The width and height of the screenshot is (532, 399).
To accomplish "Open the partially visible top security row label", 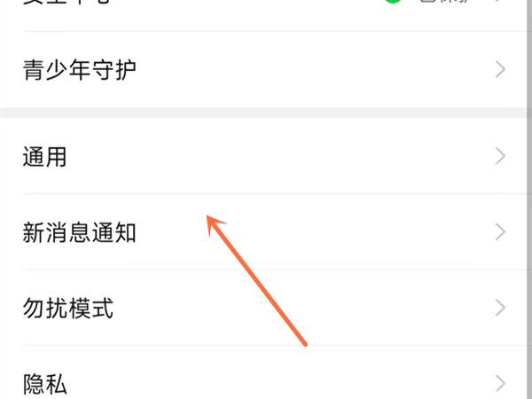I will click(x=66, y=2).
